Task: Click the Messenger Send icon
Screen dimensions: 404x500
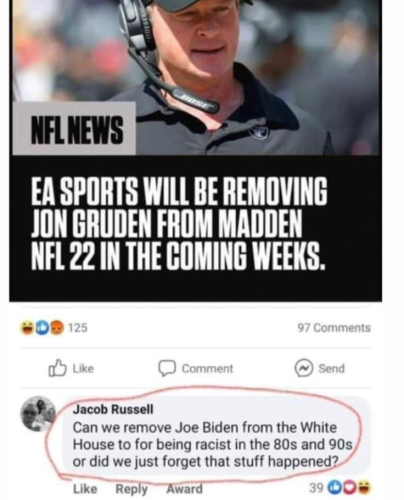Action: [303, 368]
